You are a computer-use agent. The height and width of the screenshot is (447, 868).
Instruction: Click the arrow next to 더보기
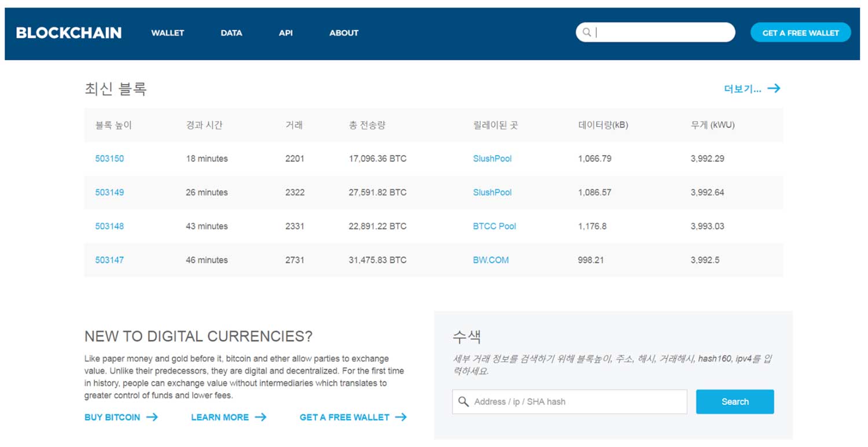(774, 89)
